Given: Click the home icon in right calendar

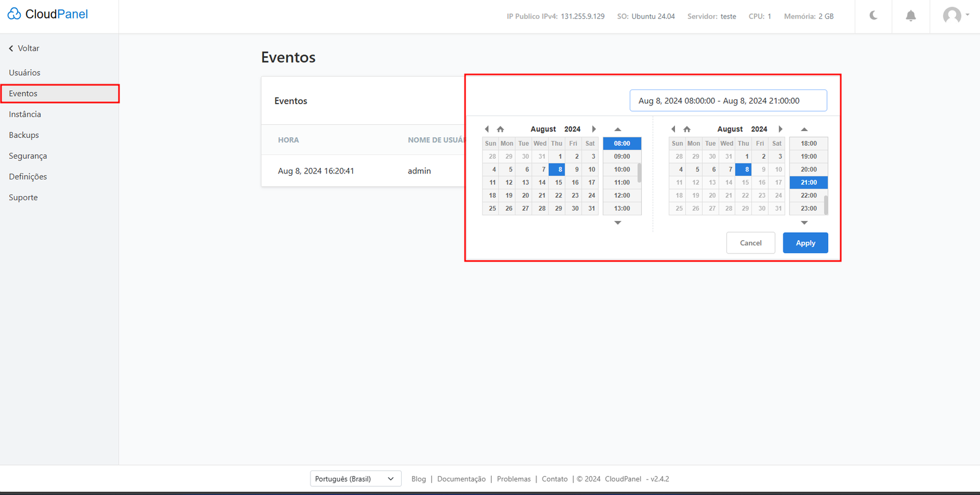Looking at the screenshot, I should [x=687, y=129].
